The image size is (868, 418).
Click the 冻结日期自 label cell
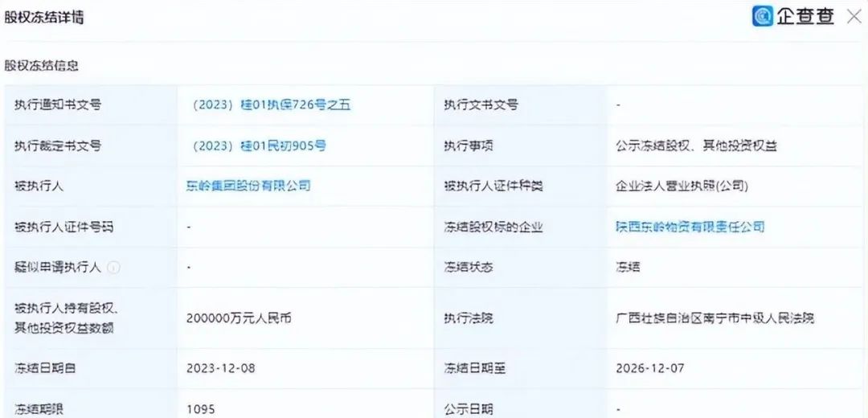point(91,369)
